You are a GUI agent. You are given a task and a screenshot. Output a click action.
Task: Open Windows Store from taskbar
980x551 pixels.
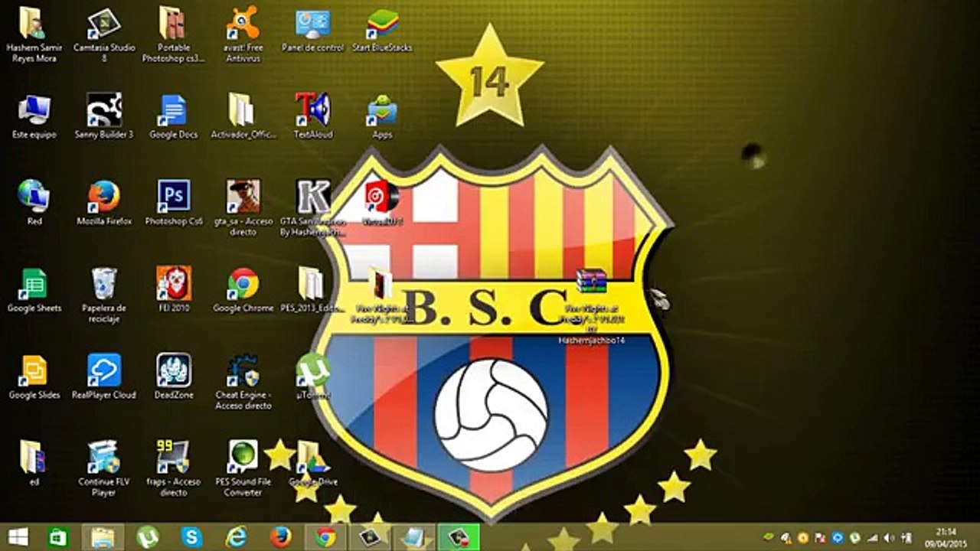(58, 537)
